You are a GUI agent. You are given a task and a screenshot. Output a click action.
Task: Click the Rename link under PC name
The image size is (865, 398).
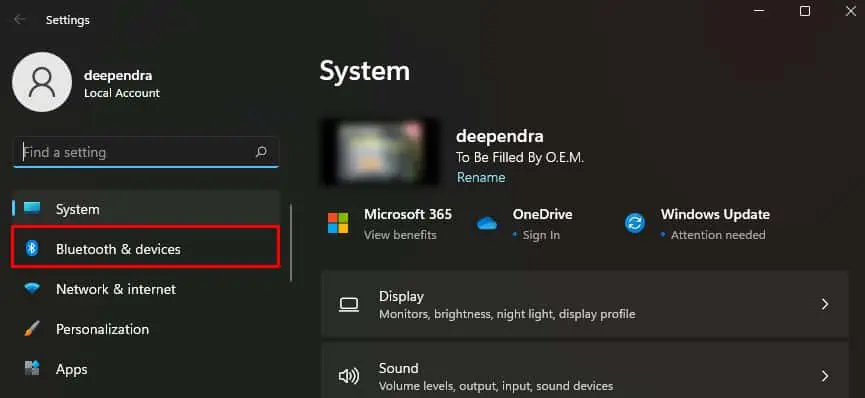480,177
